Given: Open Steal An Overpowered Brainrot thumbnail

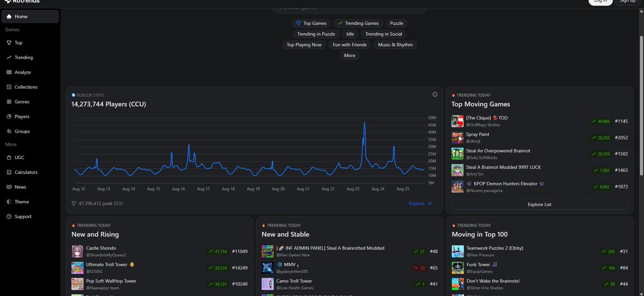Looking at the screenshot, I should [x=457, y=154].
